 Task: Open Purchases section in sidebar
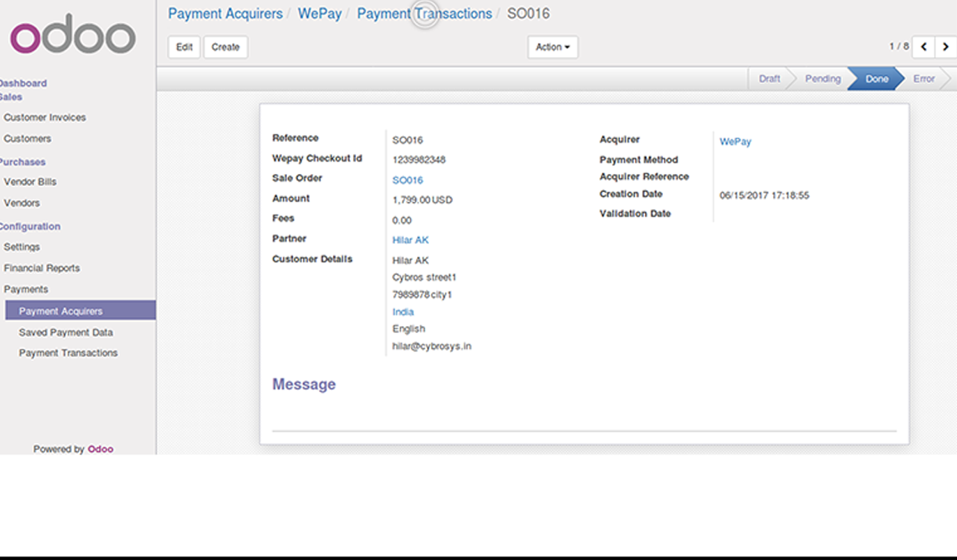tap(23, 162)
